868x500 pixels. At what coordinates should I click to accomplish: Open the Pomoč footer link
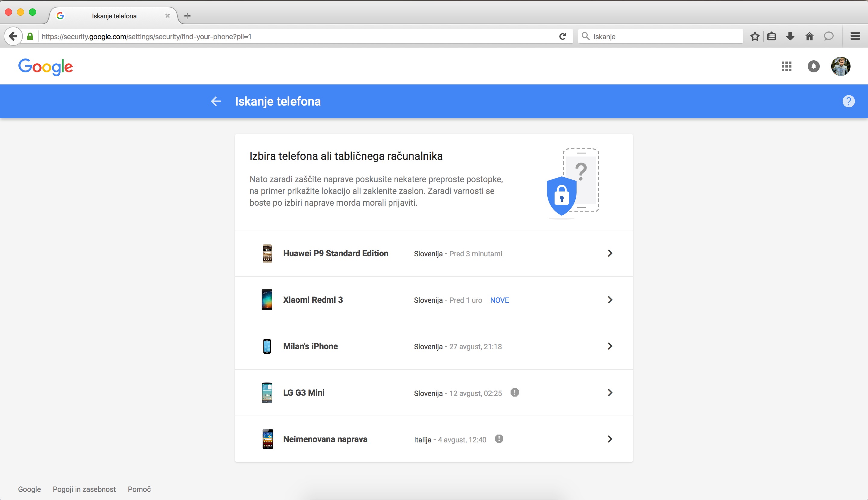tap(139, 489)
